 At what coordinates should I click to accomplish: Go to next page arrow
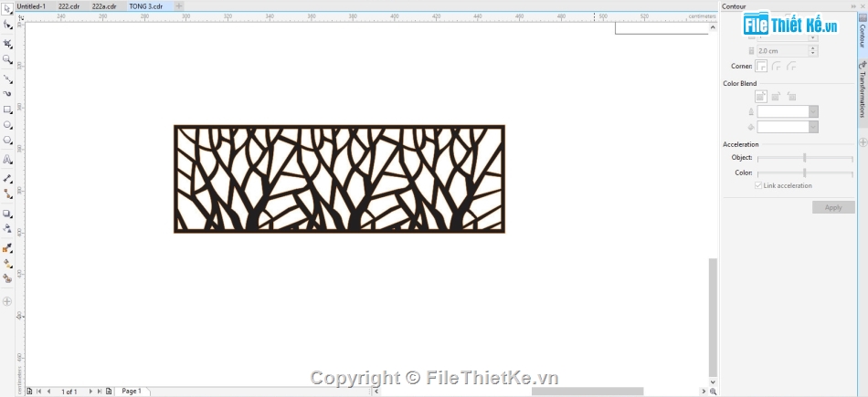click(90, 391)
